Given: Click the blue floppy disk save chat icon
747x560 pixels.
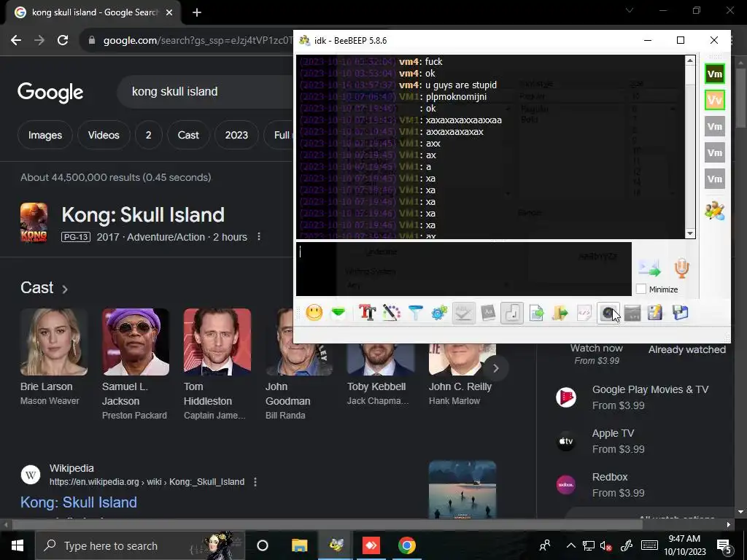Looking at the screenshot, I should point(680,313).
